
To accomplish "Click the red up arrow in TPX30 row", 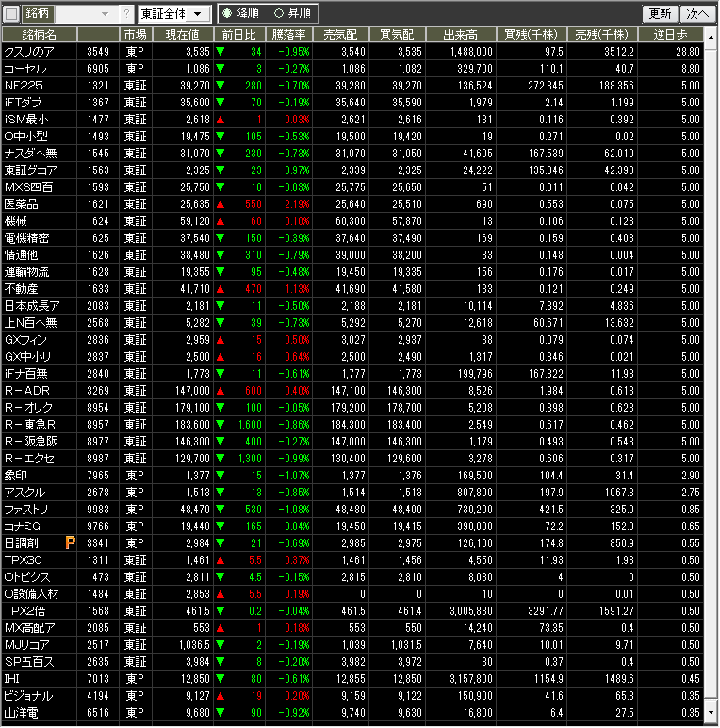I will point(221,560).
